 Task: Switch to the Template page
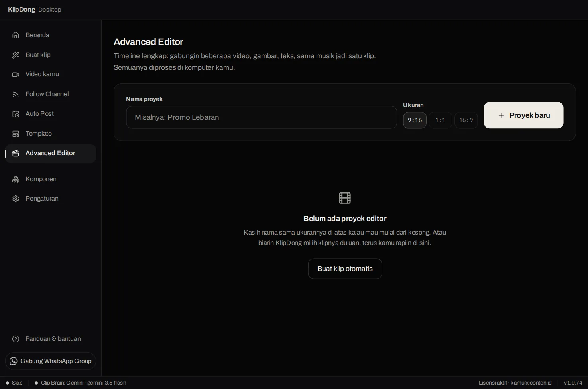pyautogui.click(x=51, y=134)
